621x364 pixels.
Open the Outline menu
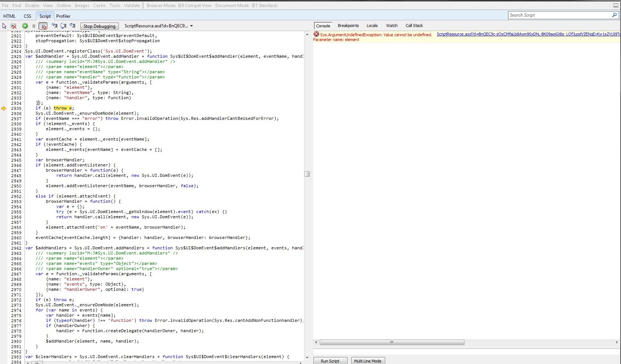pos(64,6)
